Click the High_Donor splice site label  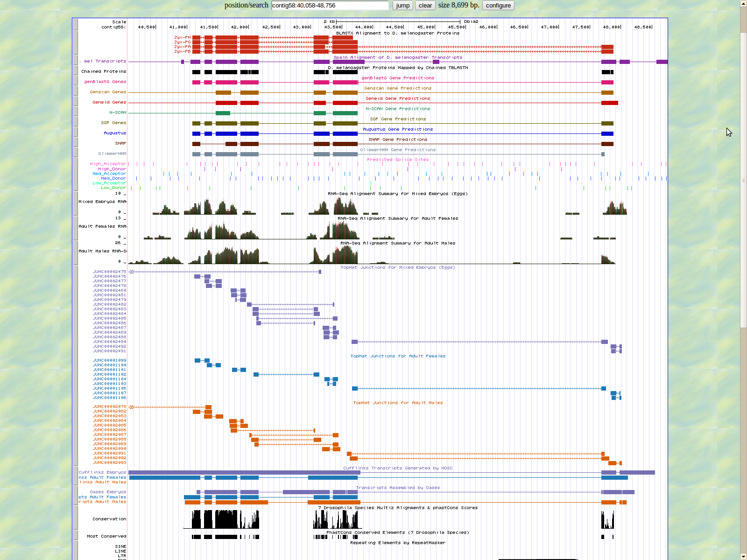click(112, 169)
